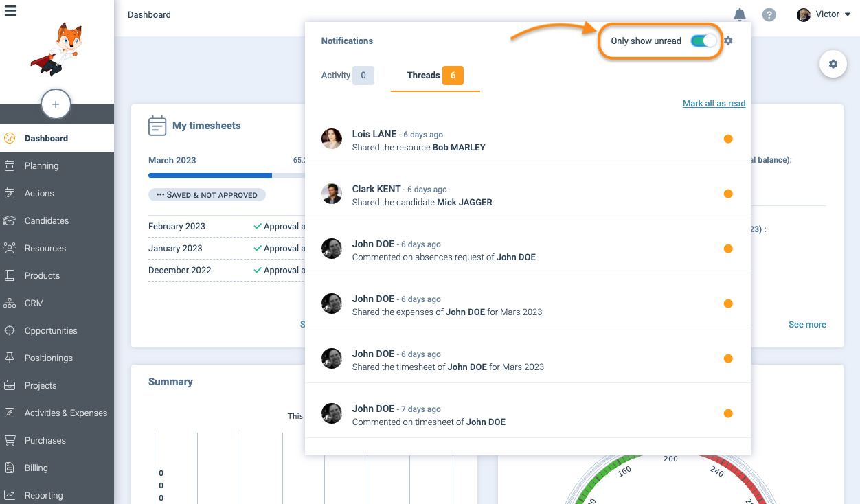Toggle the Only show unread switch
Viewport: 860px width, 504px height.
(703, 41)
